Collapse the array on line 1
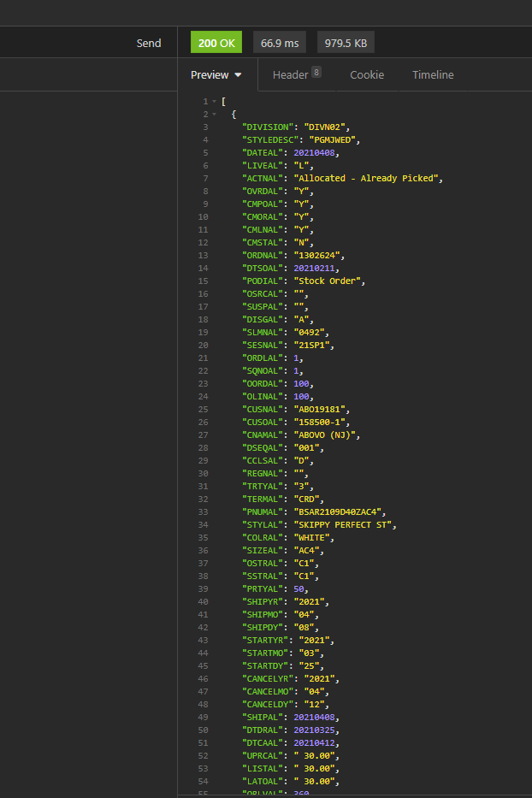 [x=215, y=102]
